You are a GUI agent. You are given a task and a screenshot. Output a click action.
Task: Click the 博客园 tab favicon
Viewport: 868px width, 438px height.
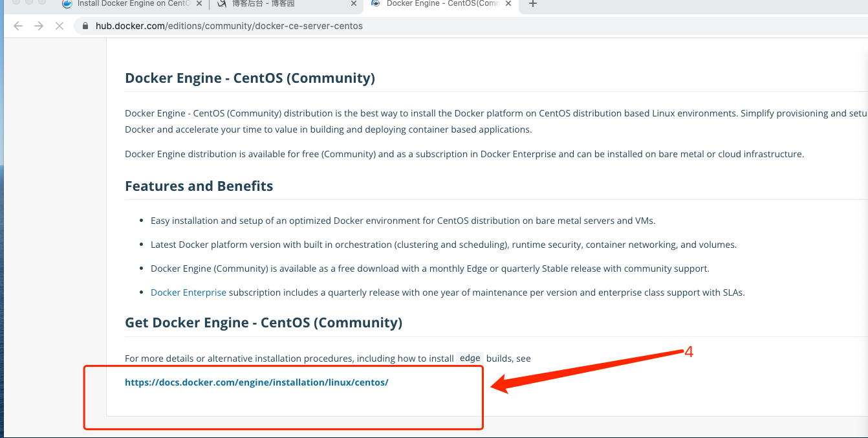[222, 4]
